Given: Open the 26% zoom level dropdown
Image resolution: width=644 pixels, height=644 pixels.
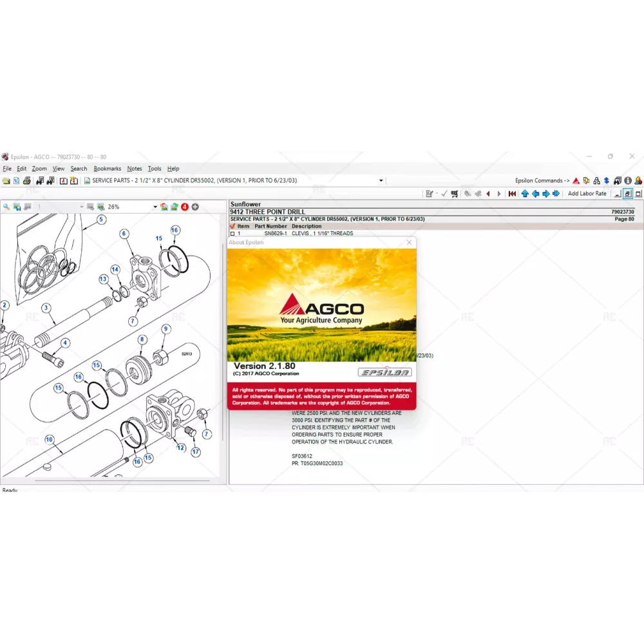Looking at the screenshot, I should (x=155, y=207).
